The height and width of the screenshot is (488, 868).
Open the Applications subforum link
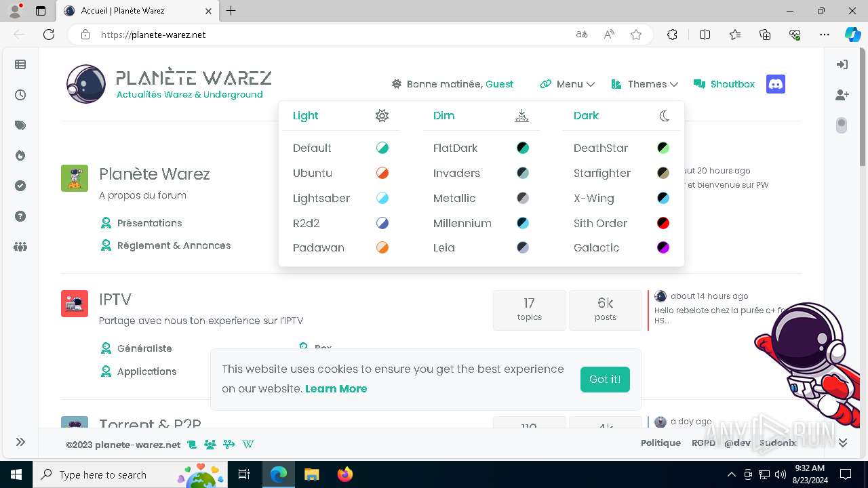click(146, 371)
